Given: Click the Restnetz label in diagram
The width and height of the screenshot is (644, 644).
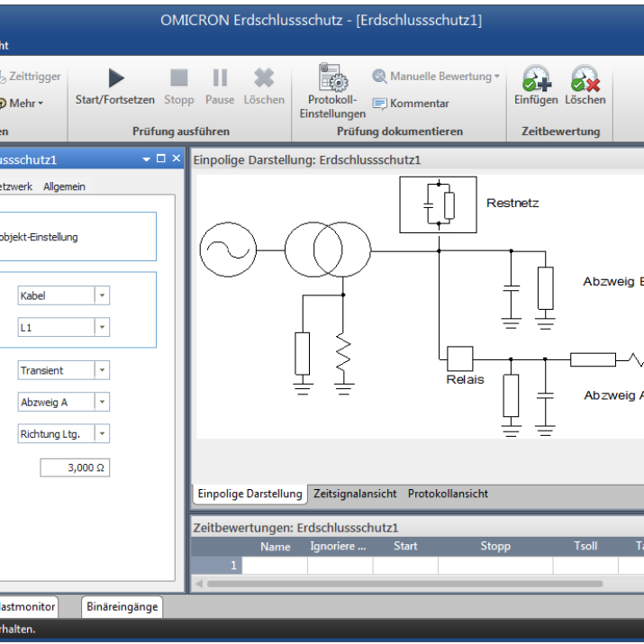Looking at the screenshot, I should [512, 203].
